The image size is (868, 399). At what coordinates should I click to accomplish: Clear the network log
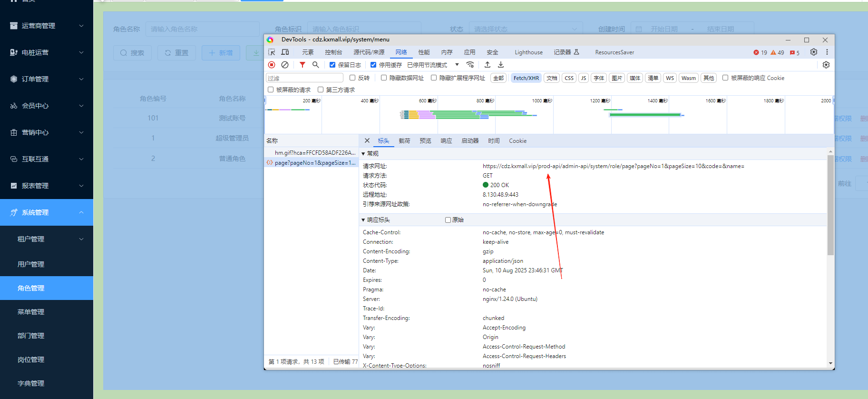[285, 65]
